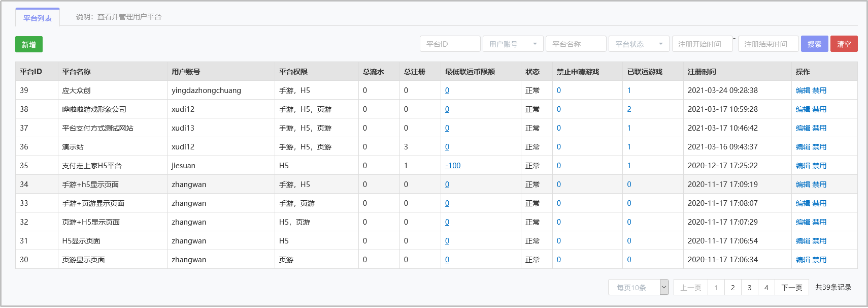Screen dimensions: 868x308
Task: Edit platform 30 页游显示页面
Action: (x=803, y=260)
